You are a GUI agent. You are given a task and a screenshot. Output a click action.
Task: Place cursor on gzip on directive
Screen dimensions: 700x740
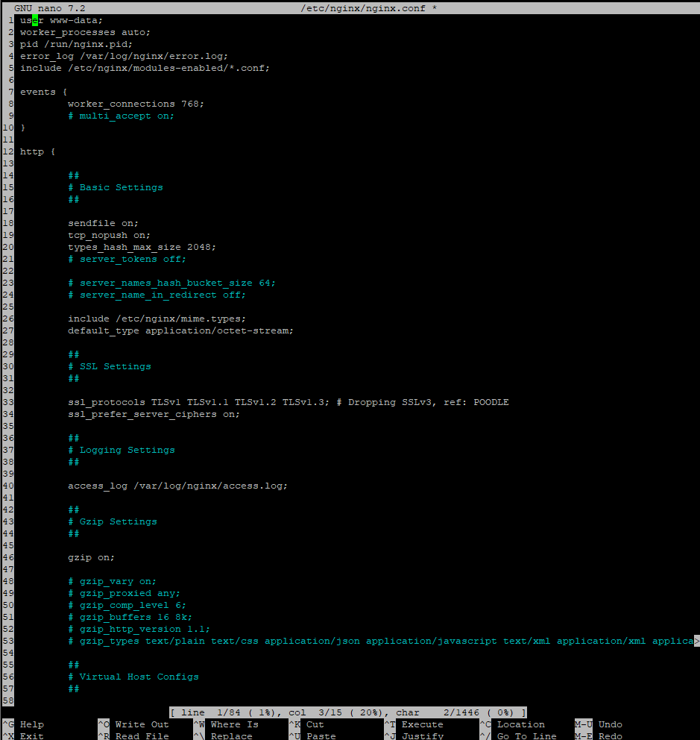point(91,557)
